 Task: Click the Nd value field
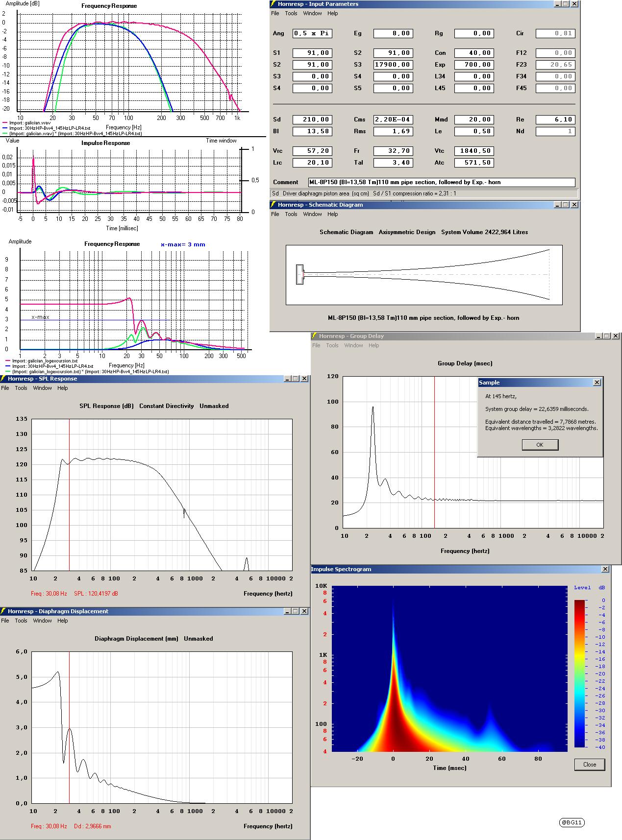(555, 131)
